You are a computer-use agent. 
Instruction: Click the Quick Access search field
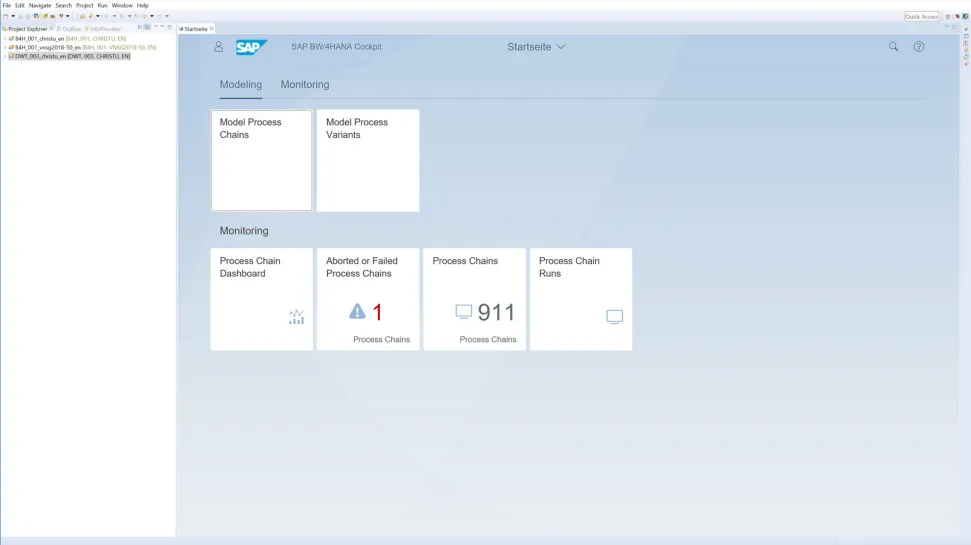pyautogui.click(x=921, y=16)
